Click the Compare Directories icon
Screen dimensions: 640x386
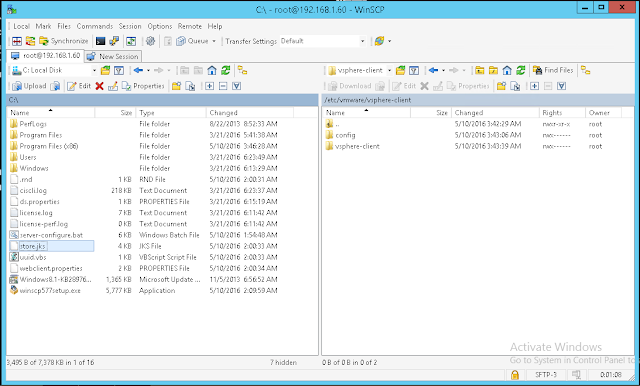click(x=17, y=41)
